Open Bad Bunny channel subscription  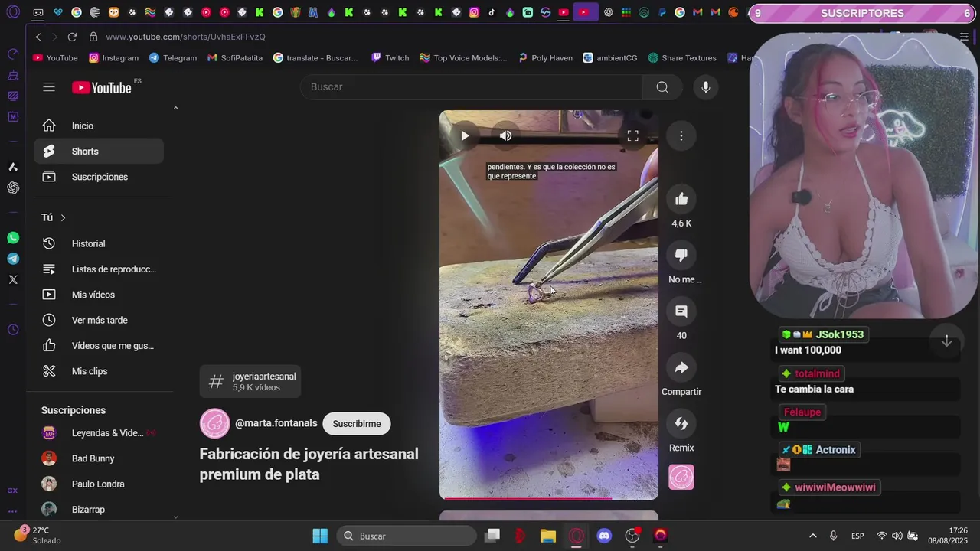point(99,458)
